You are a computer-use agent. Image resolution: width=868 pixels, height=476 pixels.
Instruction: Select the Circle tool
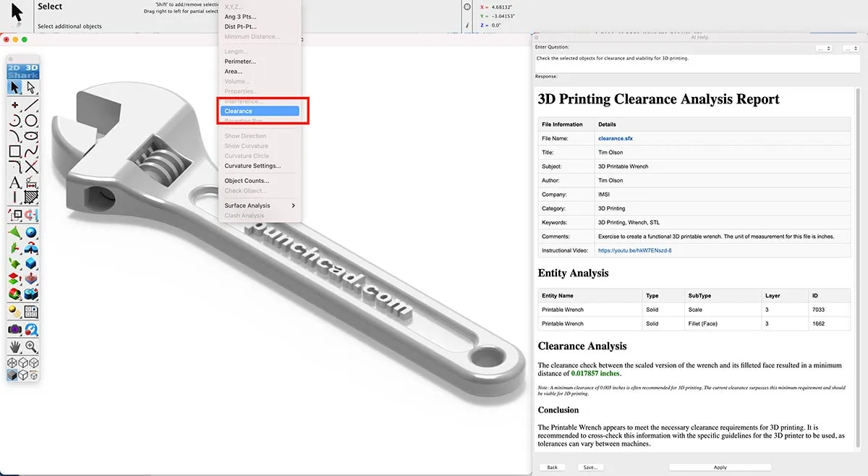tap(31, 121)
